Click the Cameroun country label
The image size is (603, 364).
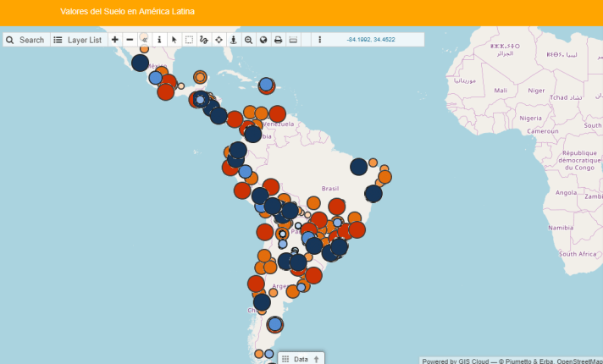click(x=543, y=131)
